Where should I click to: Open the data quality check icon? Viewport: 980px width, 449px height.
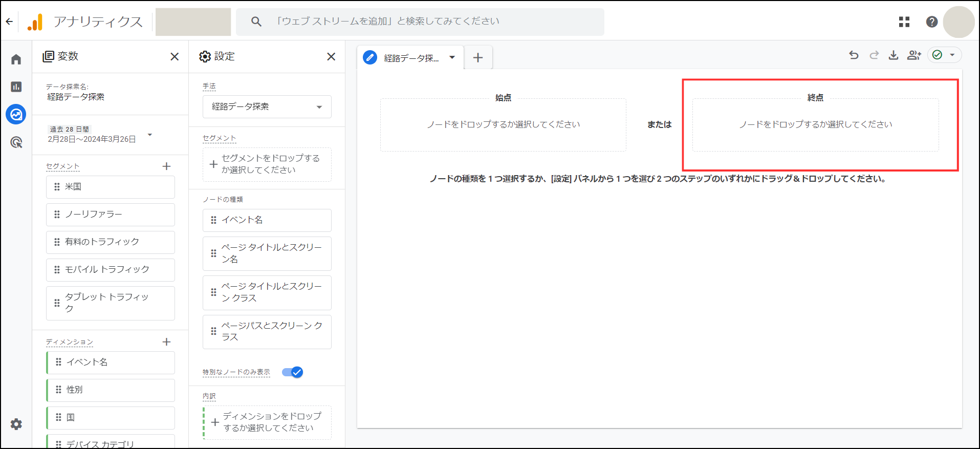coord(938,55)
